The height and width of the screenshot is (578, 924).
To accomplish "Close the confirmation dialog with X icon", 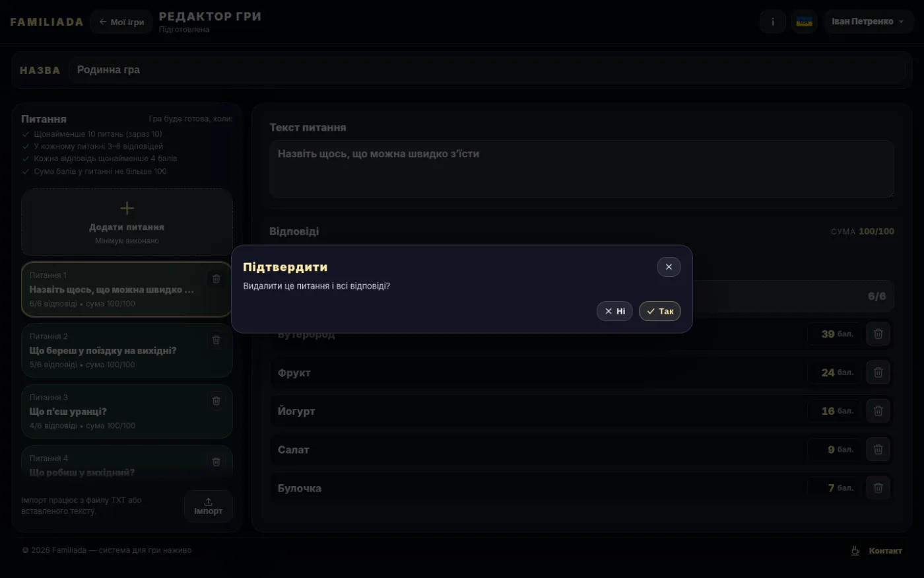I will pyautogui.click(x=669, y=267).
